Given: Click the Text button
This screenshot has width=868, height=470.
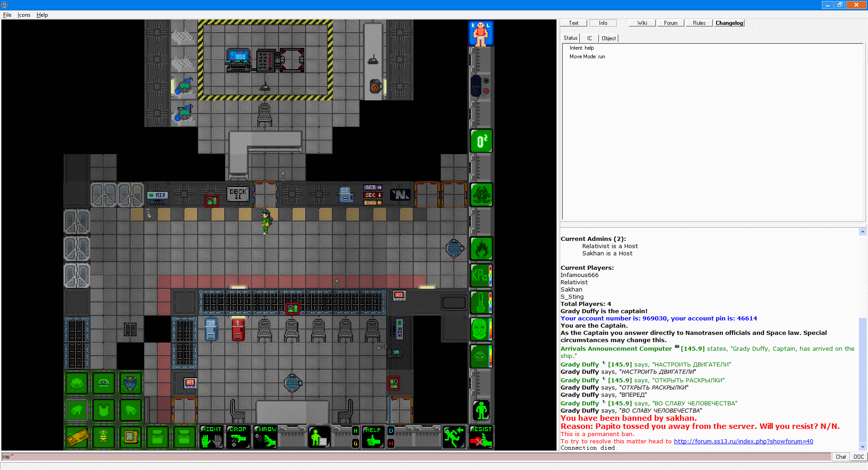Looking at the screenshot, I should pyautogui.click(x=574, y=23).
